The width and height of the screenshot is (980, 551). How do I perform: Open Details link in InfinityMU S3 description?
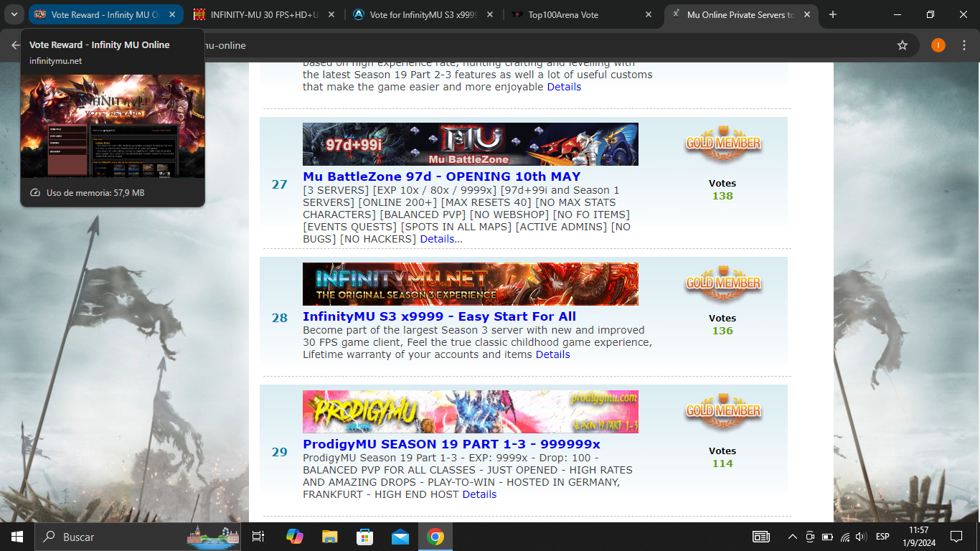coord(553,354)
